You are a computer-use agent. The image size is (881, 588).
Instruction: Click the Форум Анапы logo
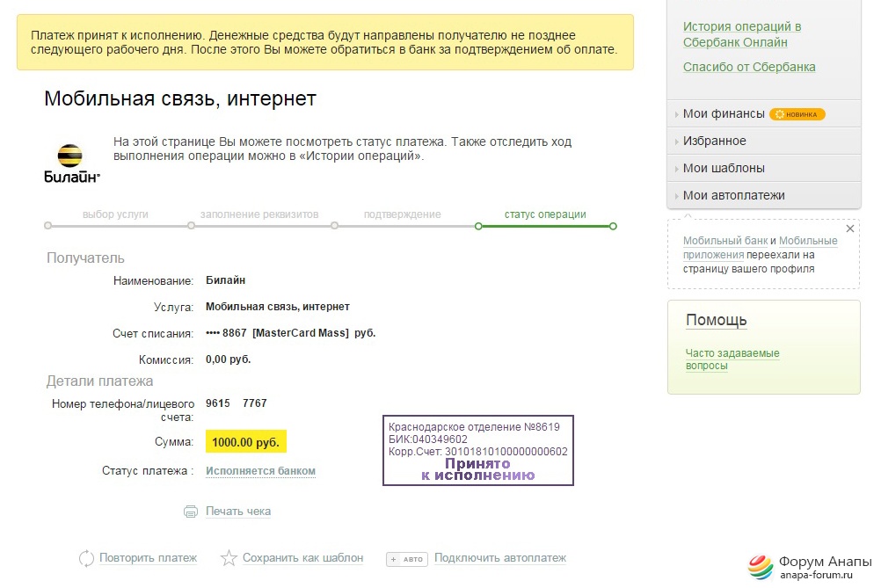[809, 567]
